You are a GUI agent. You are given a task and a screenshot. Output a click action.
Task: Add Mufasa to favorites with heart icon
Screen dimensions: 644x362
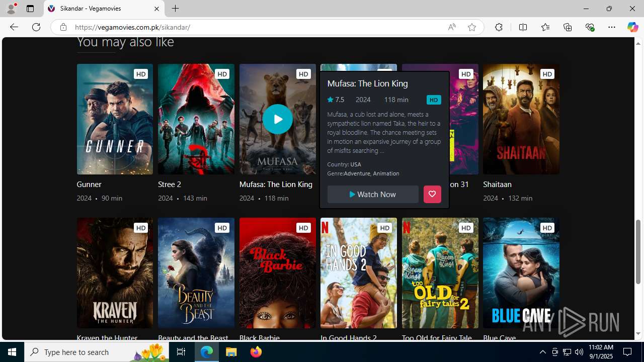click(x=432, y=194)
